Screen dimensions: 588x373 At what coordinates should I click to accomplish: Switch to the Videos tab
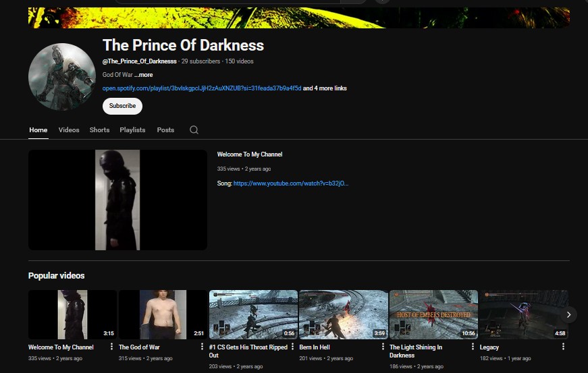(69, 130)
